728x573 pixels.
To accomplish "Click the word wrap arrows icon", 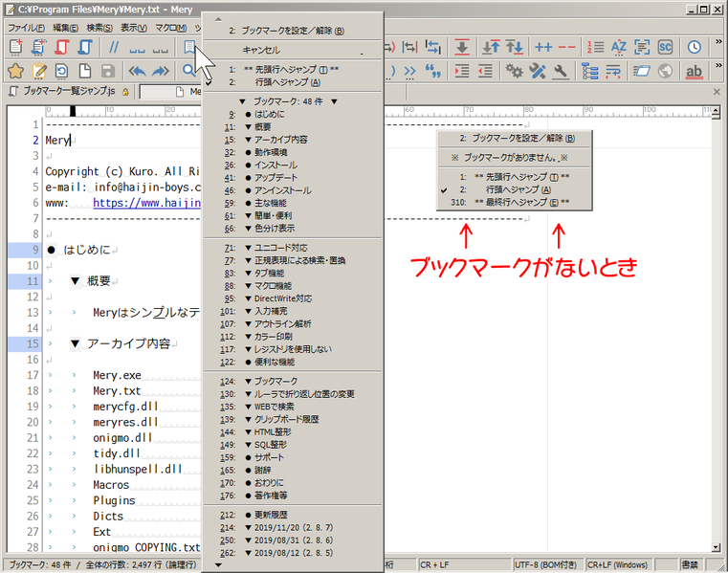I will coord(613,71).
